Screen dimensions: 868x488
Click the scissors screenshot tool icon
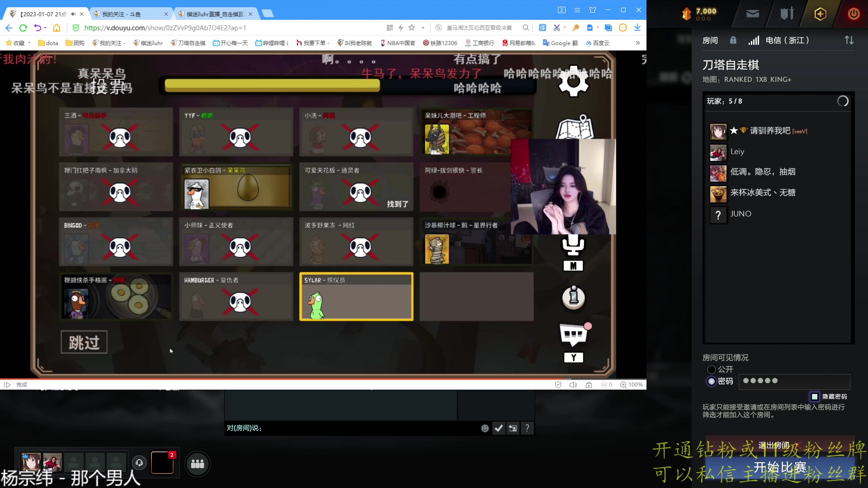(557, 28)
